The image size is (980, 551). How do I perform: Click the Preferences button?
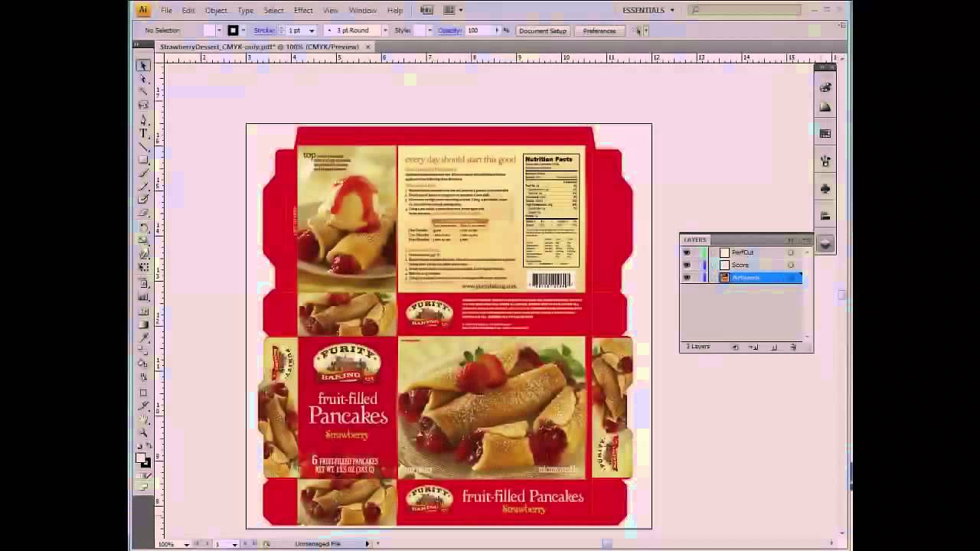(599, 31)
